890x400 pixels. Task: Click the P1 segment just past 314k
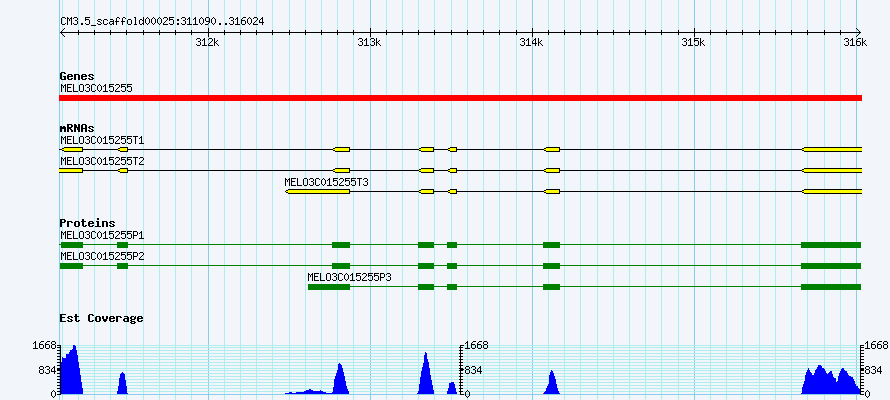tap(552, 245)
